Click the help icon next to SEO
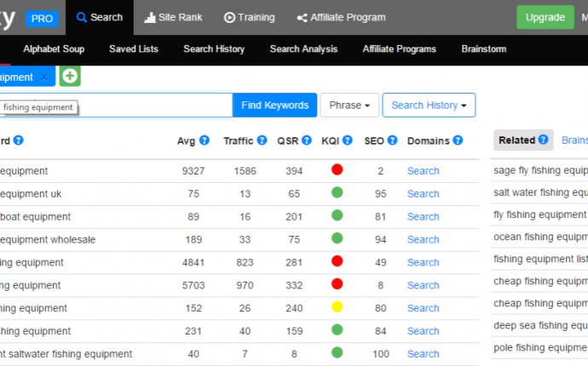Screen dimensions: 588x366 pyautogui.click(x=392, y=140)
